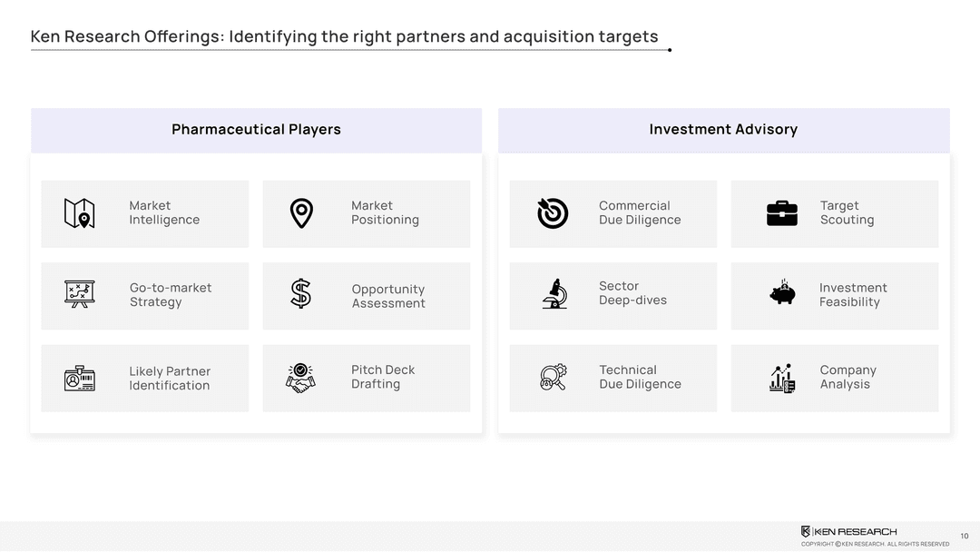The height and width of the screenshot is (552, 980).
Task: Click the Target Scouting briefcase icon
Action: [782, 213]
